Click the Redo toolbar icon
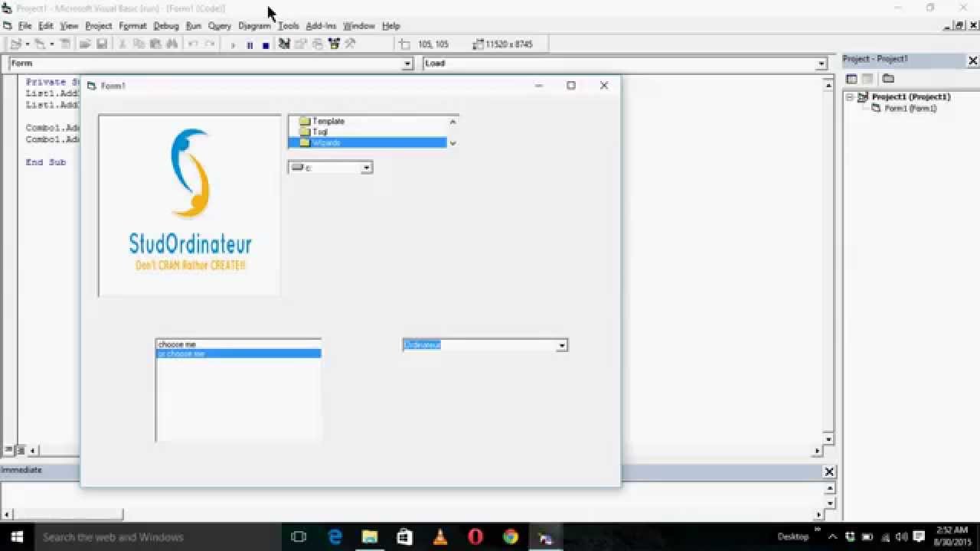980x551 pixels. coord(210,44)
